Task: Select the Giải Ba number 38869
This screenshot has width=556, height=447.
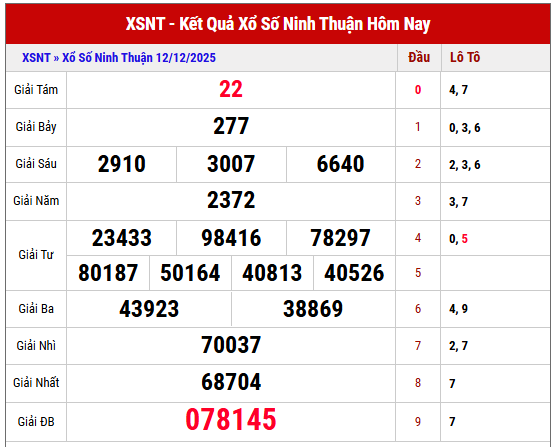Action: (x=313, y=309)
